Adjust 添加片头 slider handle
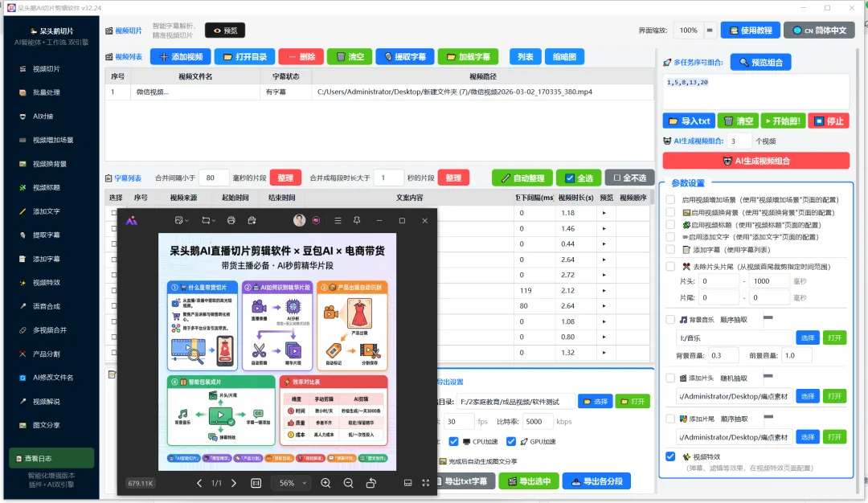 (768, 376)
